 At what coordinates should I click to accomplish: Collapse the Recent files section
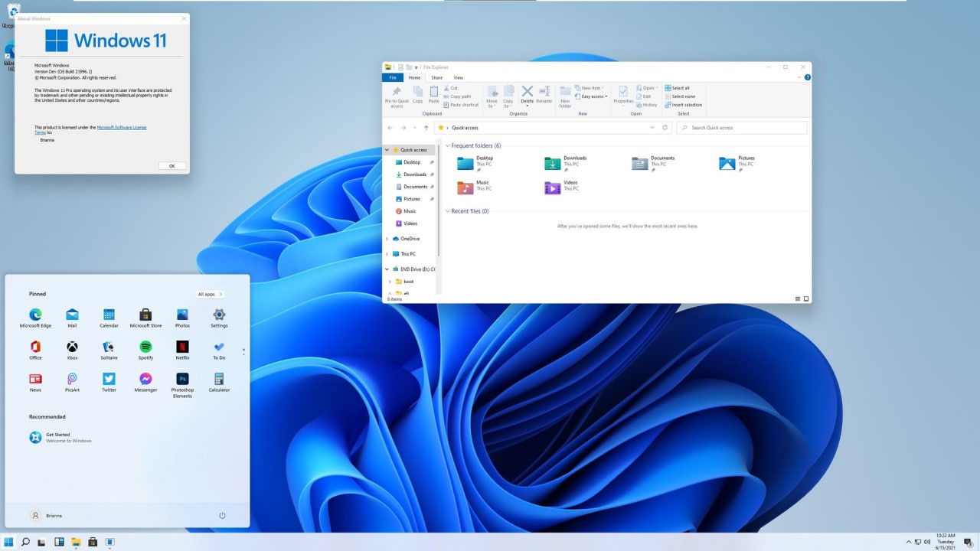pos(448,211)
